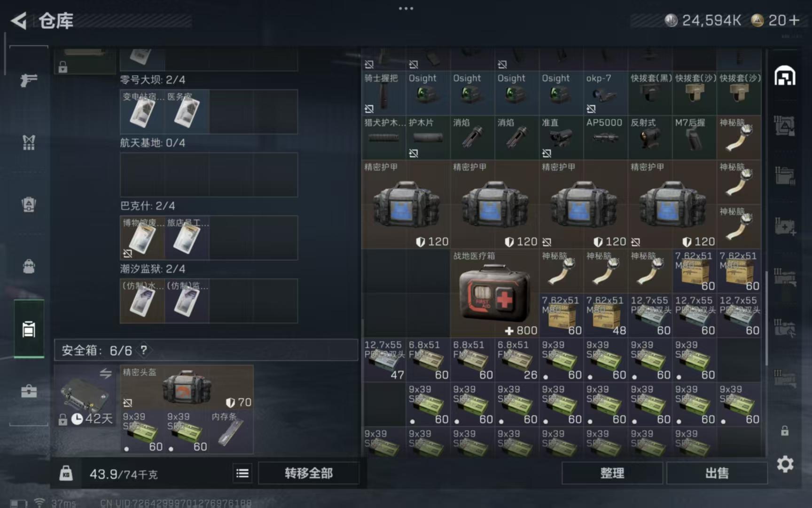
Task: Select the 反射式 sight item
Action: [x=650, y=138]
